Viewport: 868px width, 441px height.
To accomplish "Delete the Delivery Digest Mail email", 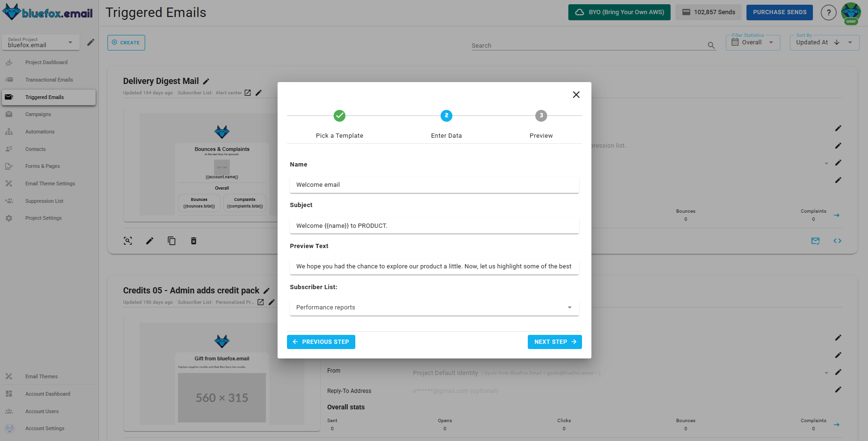I will point(193,241).
